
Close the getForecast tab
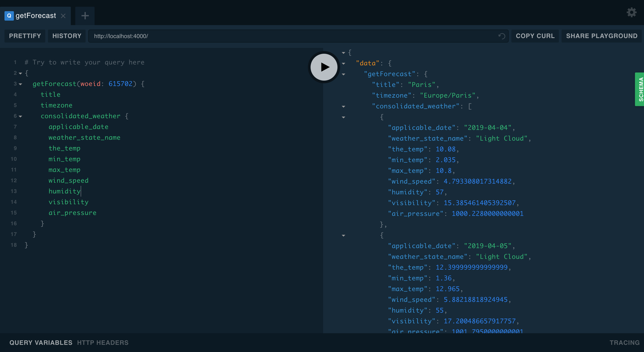point(63,16)
